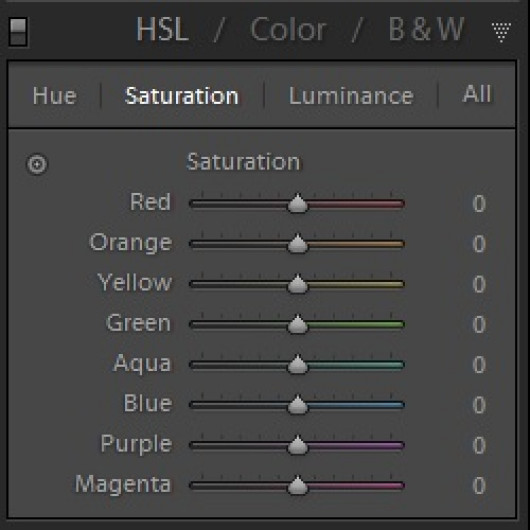The height and width of the screenshot is (530, 530).
Task: Show All HSL adjustments
Action: click(477, 94)
